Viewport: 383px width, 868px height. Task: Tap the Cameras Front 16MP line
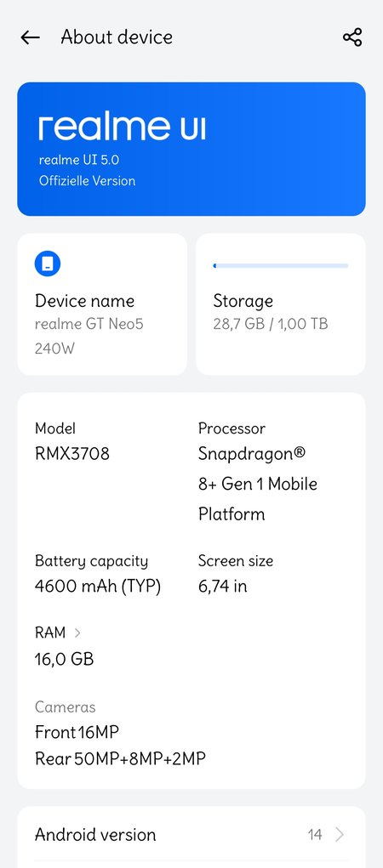pyautogui.click(x=77, y=732)
